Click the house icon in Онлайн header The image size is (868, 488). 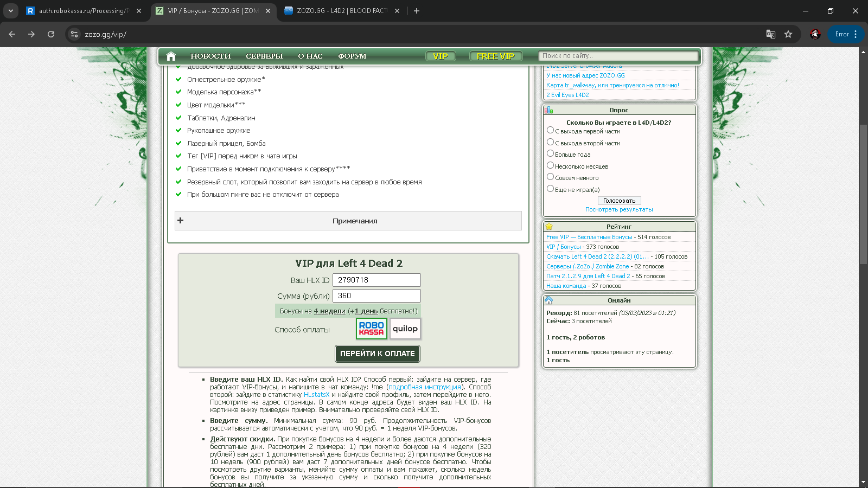coord(549,300)
